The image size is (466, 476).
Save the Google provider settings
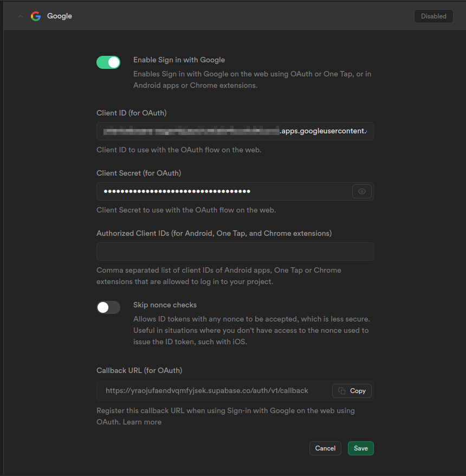[x=360, y=448]
